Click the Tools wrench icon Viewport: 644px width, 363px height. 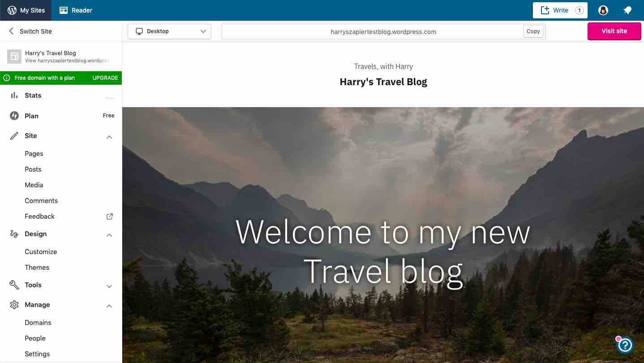coord(14,285)
